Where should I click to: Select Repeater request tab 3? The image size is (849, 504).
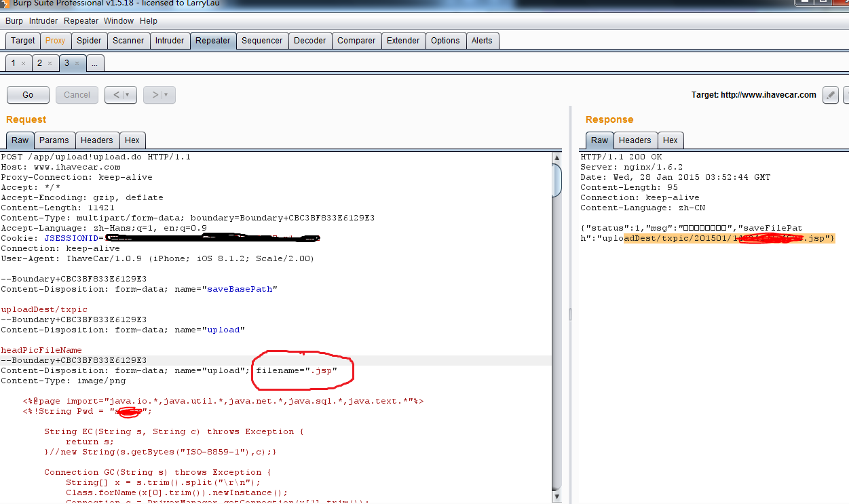pyautogui.click(x=67, y=63)
